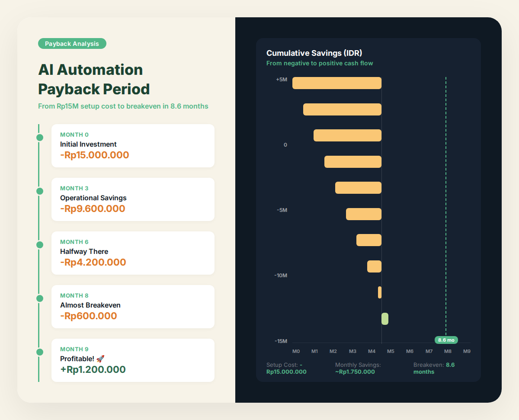519x420 pixels.
Task: Click the +Rp1.200.000 amount
Action: click(x=93, y=369)
